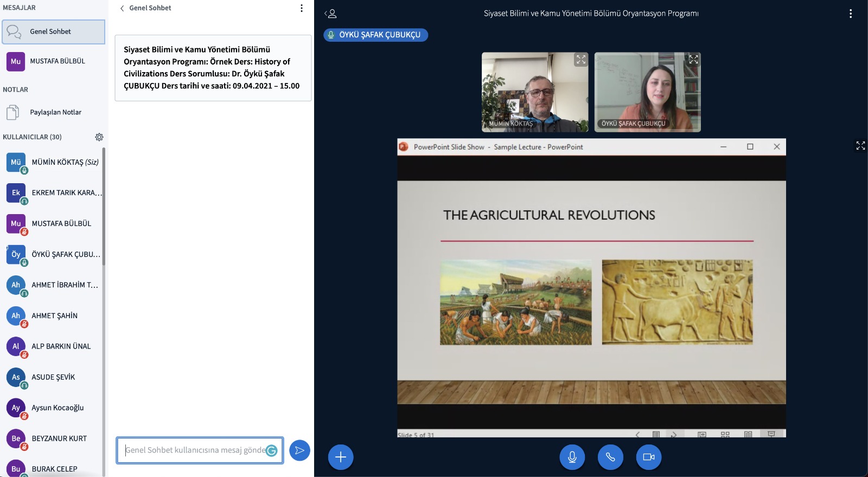
Task: Expand MÜMİN KÖKTAŞ webcam to fullscreen
Action: pyautogui.click(x=581, y=60)
